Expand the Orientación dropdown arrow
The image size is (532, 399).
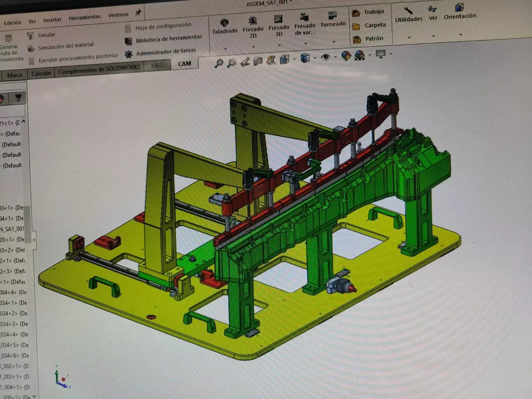[x=461, y=34]
